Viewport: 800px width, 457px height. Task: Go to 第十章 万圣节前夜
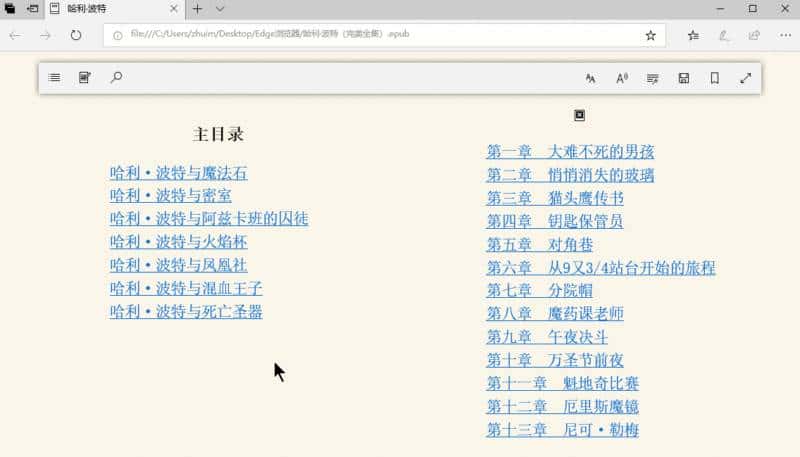tap(555, 360)
